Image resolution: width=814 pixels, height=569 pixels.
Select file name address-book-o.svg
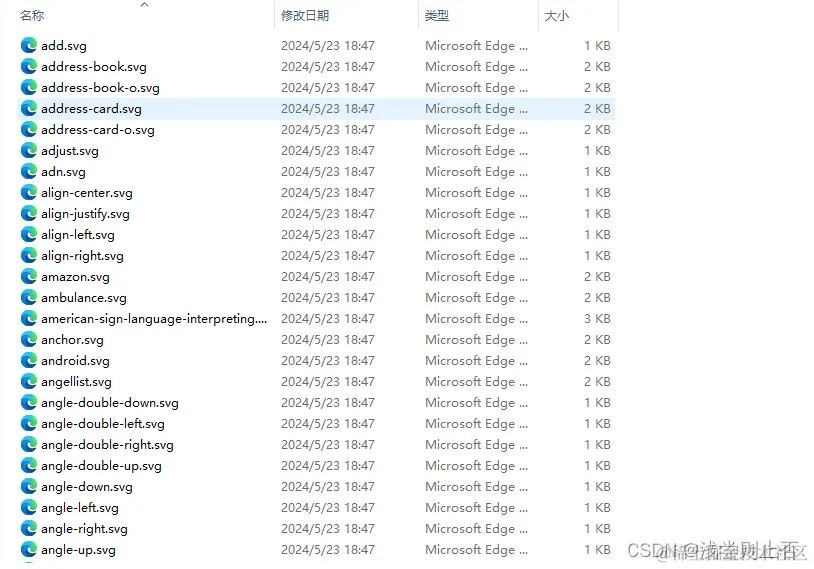100,88
